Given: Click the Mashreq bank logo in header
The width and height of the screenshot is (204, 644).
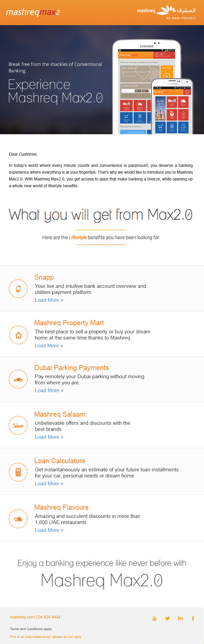Looking at the screenshot, I should point(166,12).
